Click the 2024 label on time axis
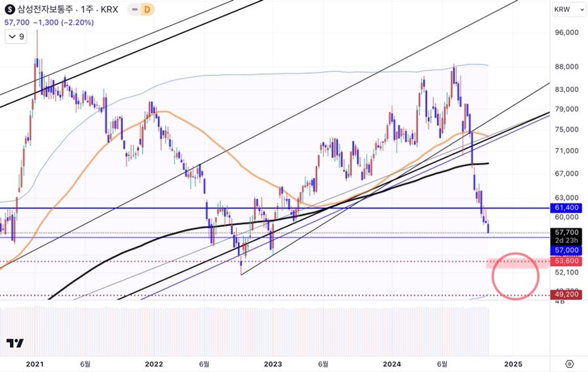This screenshot has height=372, width=588. (x=392, y=364)
